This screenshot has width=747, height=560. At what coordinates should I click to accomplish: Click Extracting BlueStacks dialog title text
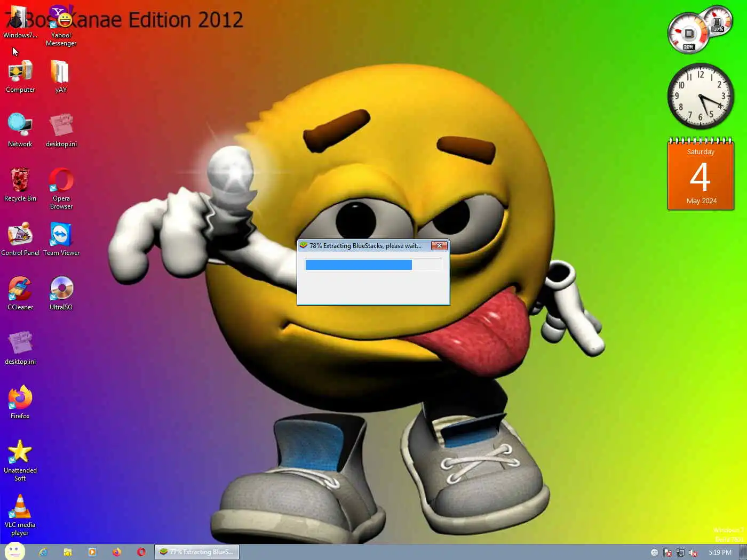click(x=365, y=246)
